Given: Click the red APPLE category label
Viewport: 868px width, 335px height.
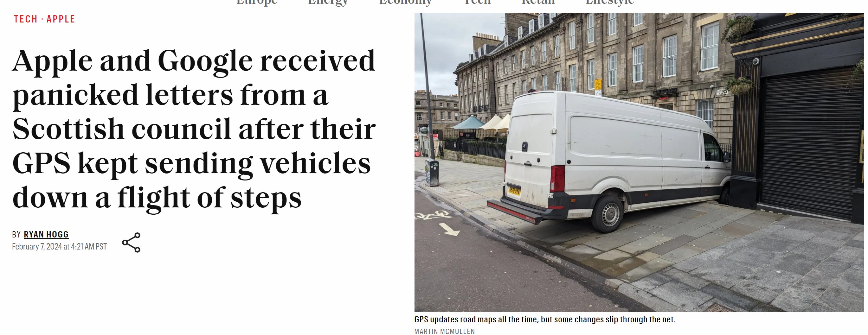Looking at the screenshot, I should tap(61, 19).
